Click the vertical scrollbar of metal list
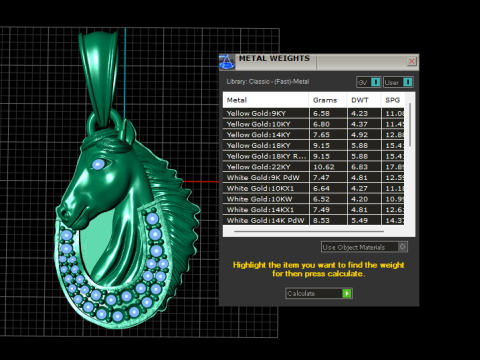 410,125
